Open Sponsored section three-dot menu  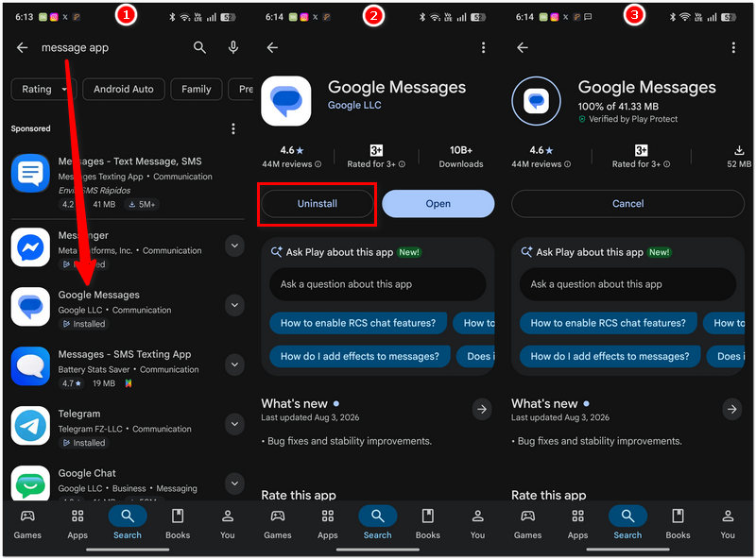pos(233,128)
